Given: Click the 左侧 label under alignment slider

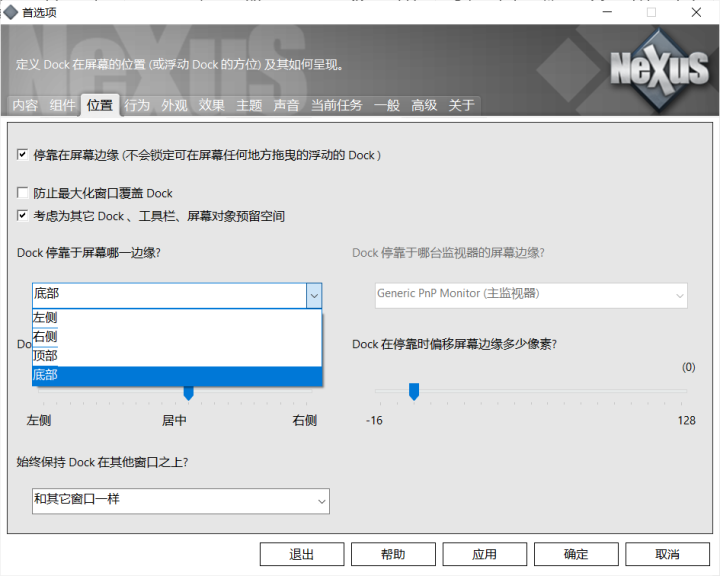Looking at the screenshot, I should point(39,420).
